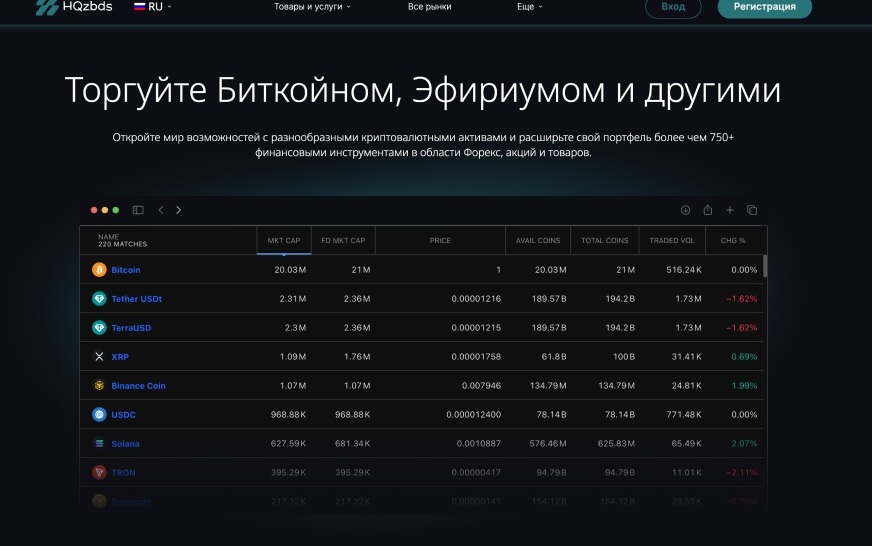Click the TerraUSD coin icon
Screen dimensions: 872x546
coord(99,327)
